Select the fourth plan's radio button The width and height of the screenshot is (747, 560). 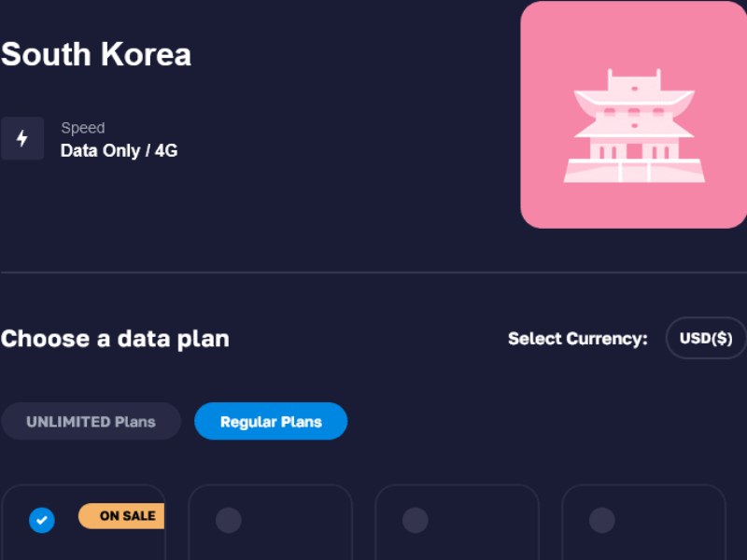click(602, 520)
